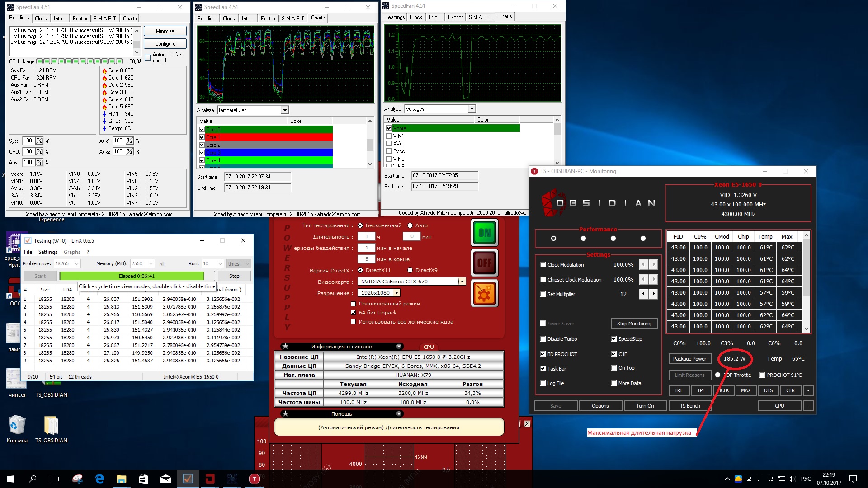Viewport: 868px width, 488px height.
Task: Expand the NVIDIA GeForce GTX 670 dropdown
Action: click(x=462, y=282)
